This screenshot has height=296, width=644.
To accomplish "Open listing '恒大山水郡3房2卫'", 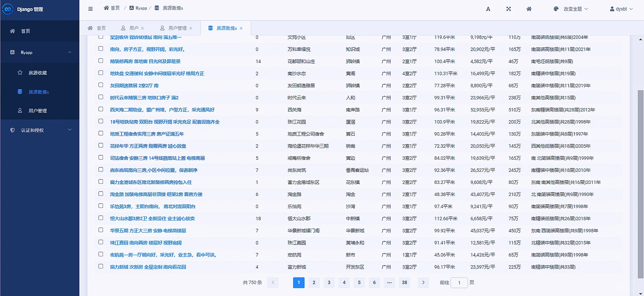I will click(x=152, y=218).
